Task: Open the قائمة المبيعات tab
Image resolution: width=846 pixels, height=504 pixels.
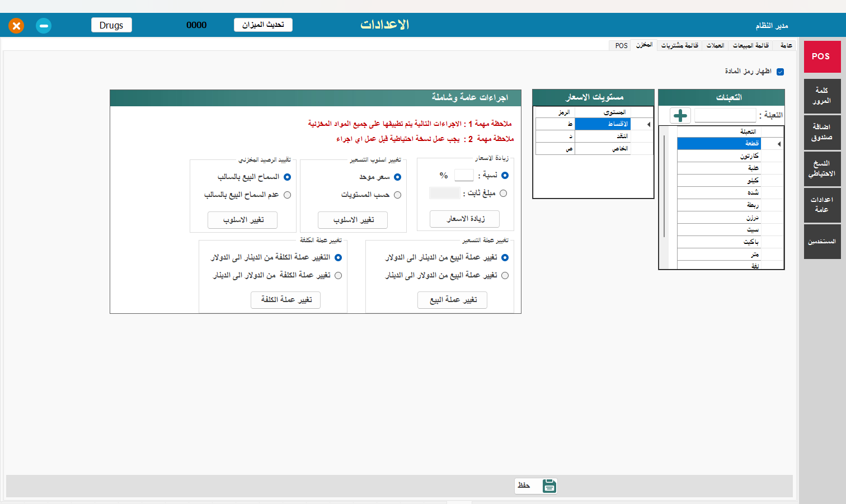Action: click(751, 45)
